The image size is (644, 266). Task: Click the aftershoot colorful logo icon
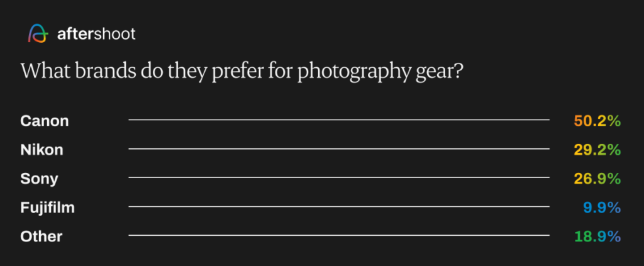[37, 34]
